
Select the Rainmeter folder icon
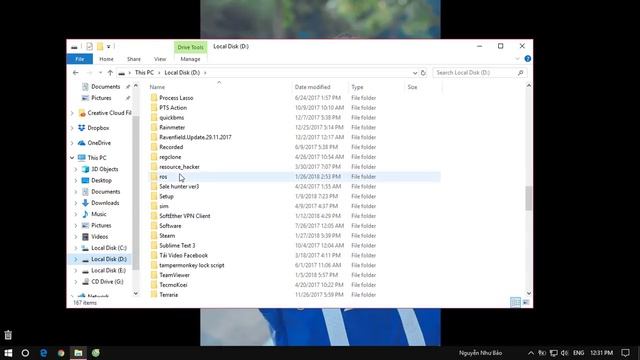tap(154, 127)
